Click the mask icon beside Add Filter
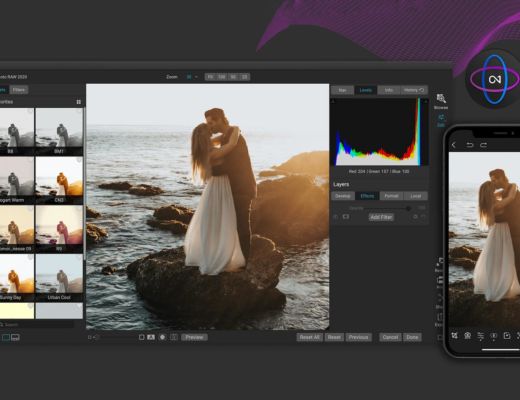The height and width of the screenshot is (400, 520). pos(346,217)
